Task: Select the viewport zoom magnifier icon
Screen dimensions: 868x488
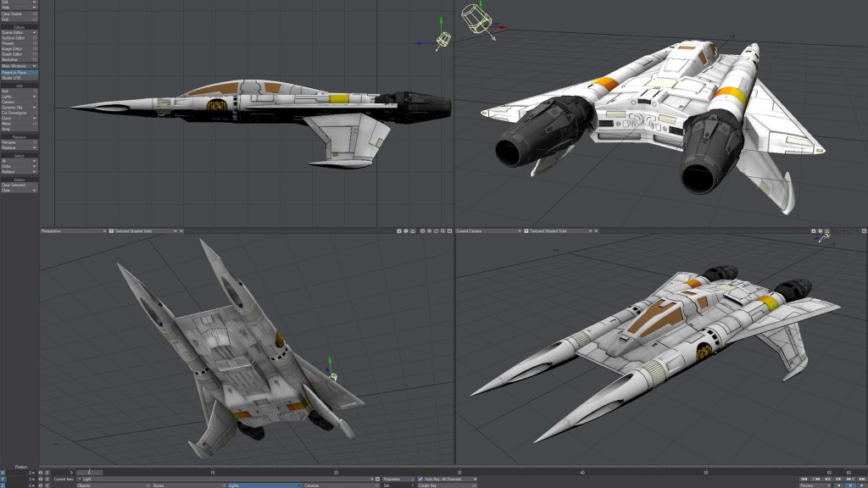Action: point(442,230)
